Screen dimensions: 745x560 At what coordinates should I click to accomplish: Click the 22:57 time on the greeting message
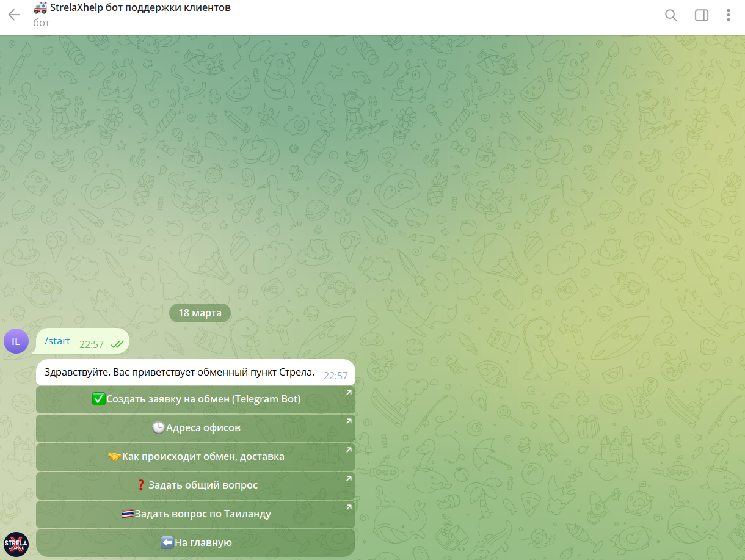336,376
